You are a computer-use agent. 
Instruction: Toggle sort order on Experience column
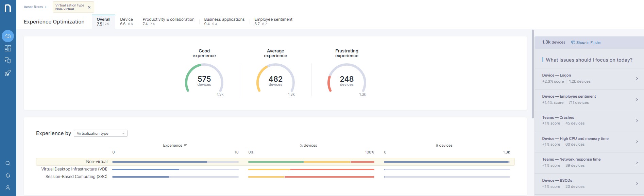click(186, 145)
